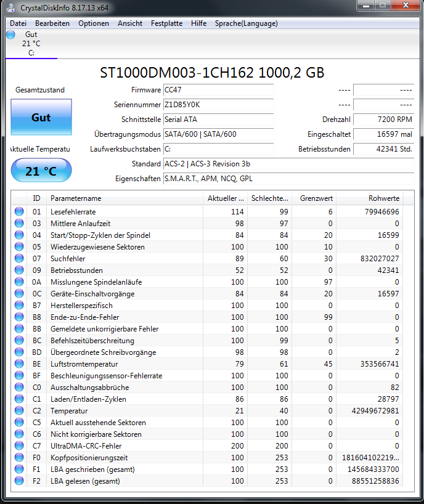Screen dimensions: 424x504
Task: Click the drive title ST1000DM003-1CH162 1000,2 GB
Action: tap(212, 73)
